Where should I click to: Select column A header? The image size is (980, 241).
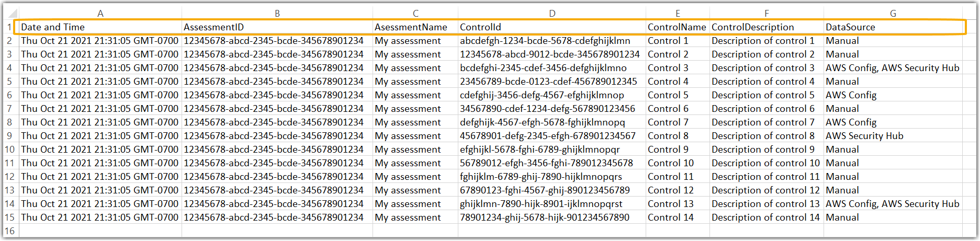[x=100, y=14]
